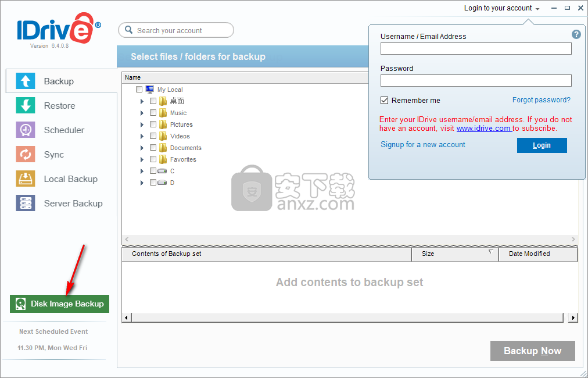Image resolution: width=588 pixels, height=378 pixels.
Task: Click the Favorites folder icon
Action: point(163,159)
